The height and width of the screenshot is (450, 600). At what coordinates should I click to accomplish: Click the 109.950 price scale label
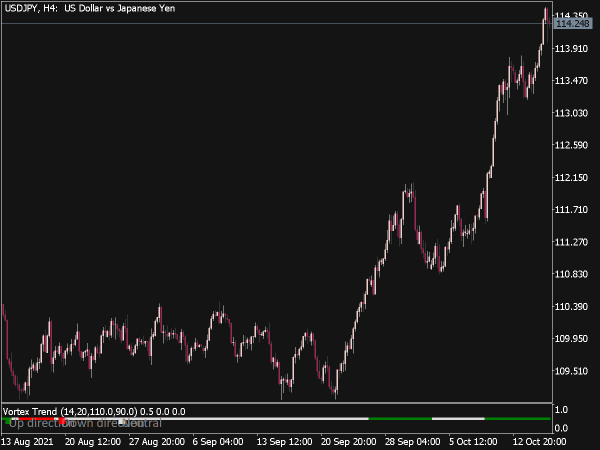point(571,339)
